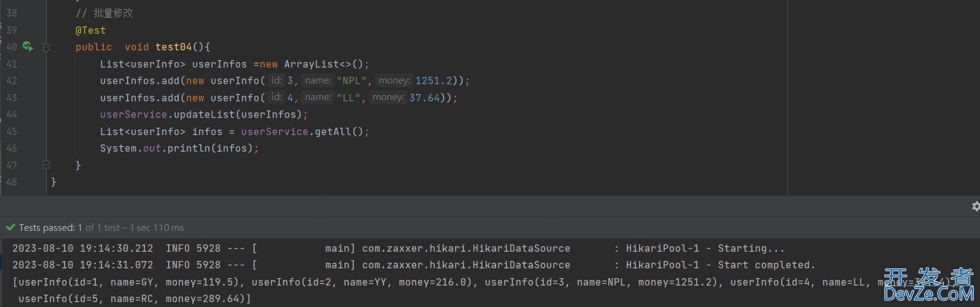Click line number 38 in the gutter
The image size is (980, 307).
click(12, 13)
